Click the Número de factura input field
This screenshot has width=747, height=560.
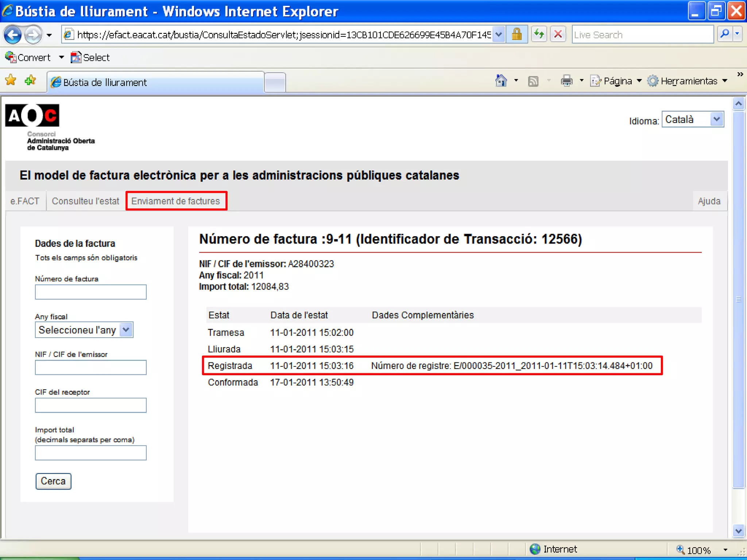90,292
